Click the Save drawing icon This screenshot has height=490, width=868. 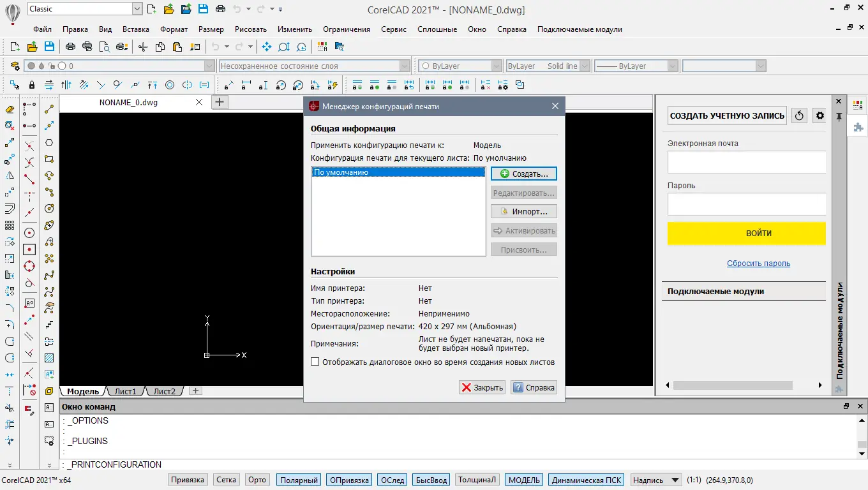click(49, 47)
